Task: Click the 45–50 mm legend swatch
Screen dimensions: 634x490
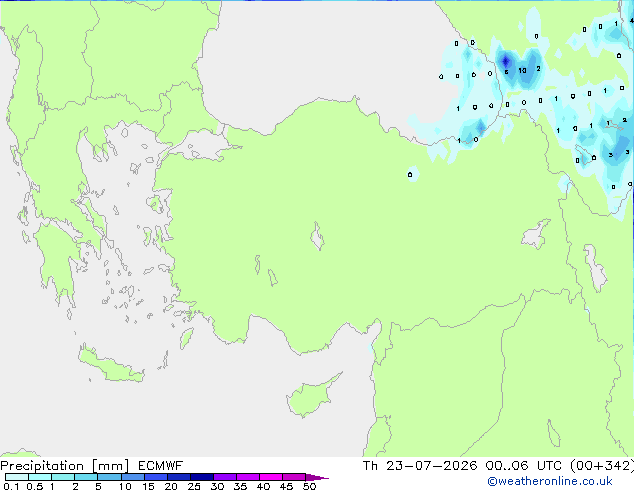Action: coord(294,477)
